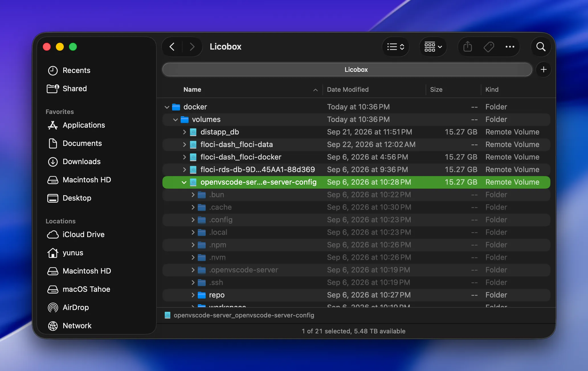The height and width of the screenshot is (371, 588).
Task: Click the Tags toolbar icon
Action: 489,47
